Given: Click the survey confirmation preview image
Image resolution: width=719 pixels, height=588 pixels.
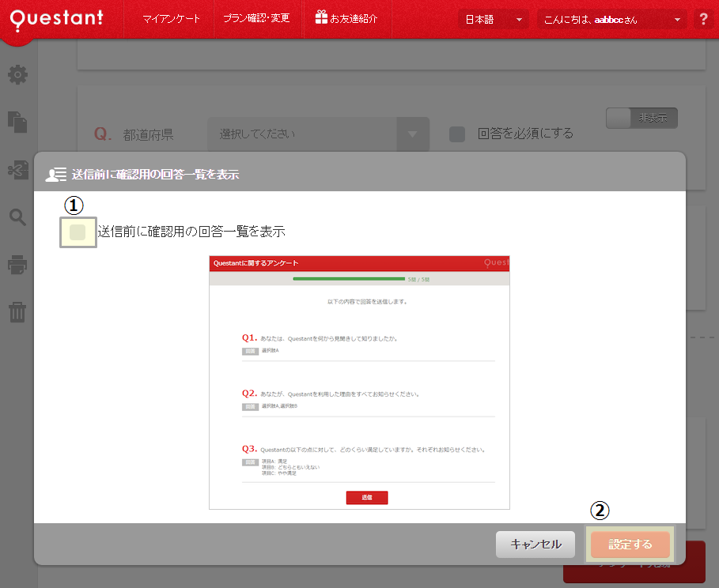Looking at the screenshot, I should click(359, 383).
